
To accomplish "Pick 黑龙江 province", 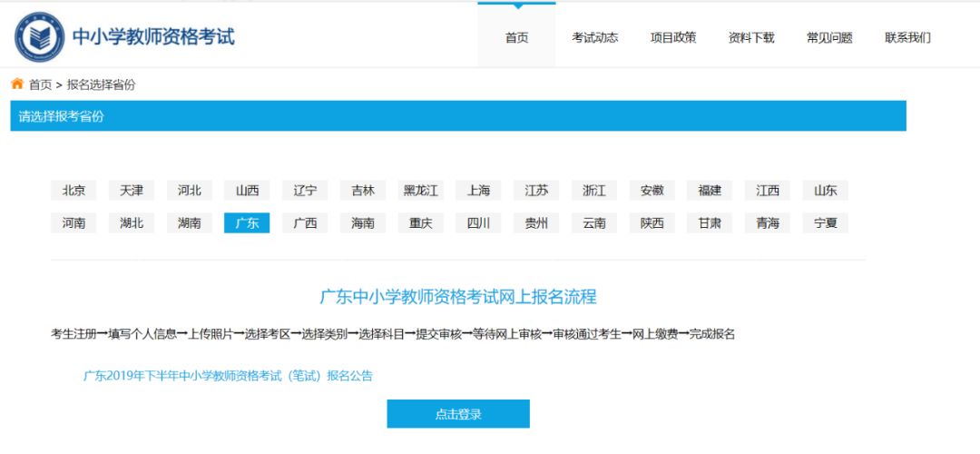I will (x=421, y=191).
